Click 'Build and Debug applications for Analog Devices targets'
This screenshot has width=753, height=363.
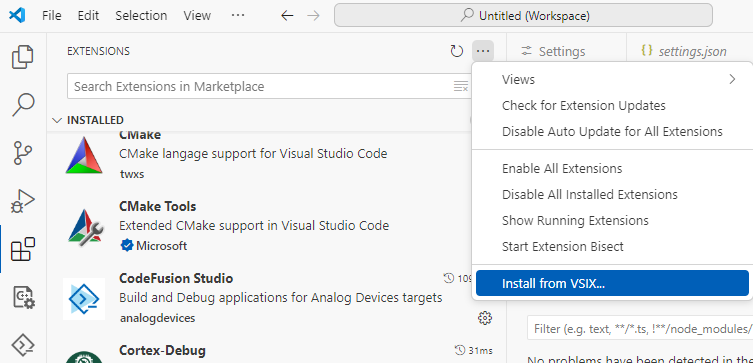click(x=280, y=298)
